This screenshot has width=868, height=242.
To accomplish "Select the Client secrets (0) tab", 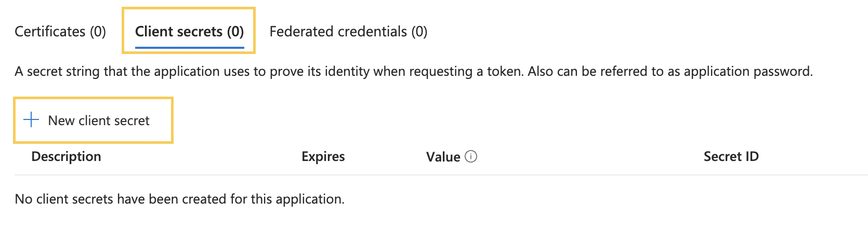I will point(189,31).
